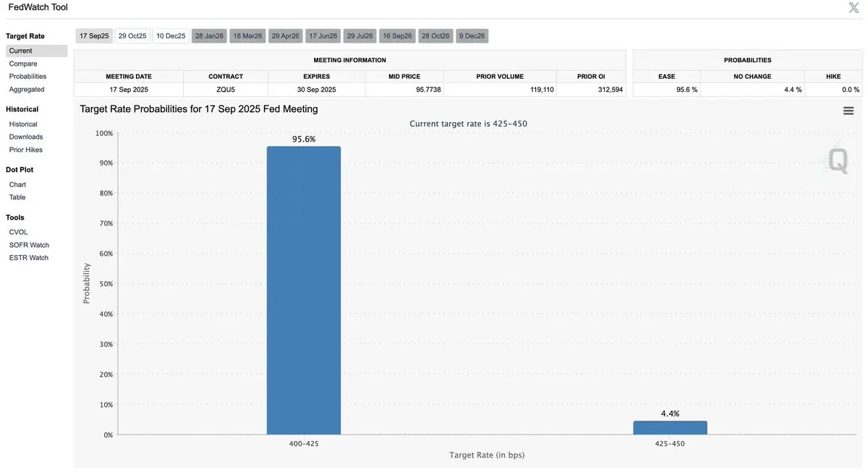Open the 9 Dec26 meeting tab
The image size is (868, 472).
(472, 36)
